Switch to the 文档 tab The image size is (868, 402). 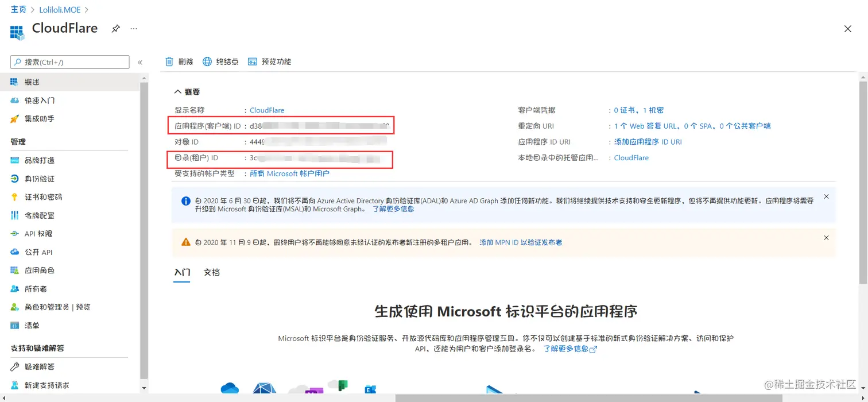212,273
